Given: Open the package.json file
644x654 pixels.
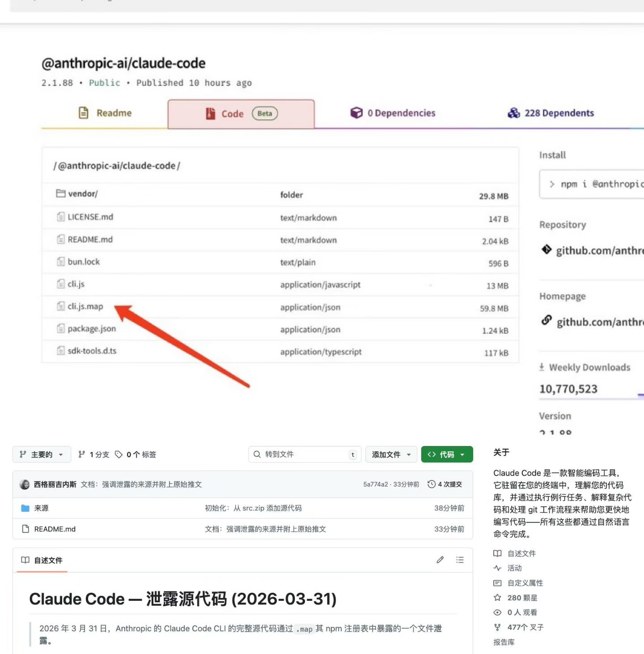Looking at the screenshot, I should click(x=92, y=329).
